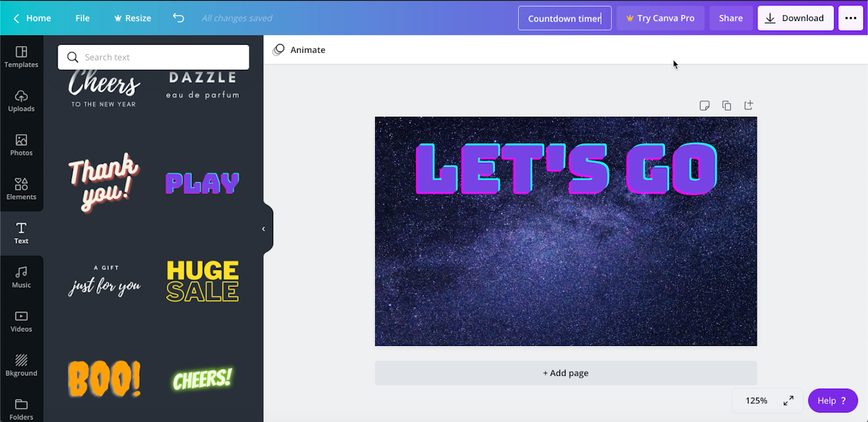868x422 pixels.
Task: Duplicate the page with copy icon
Action: tap(726, 106)
